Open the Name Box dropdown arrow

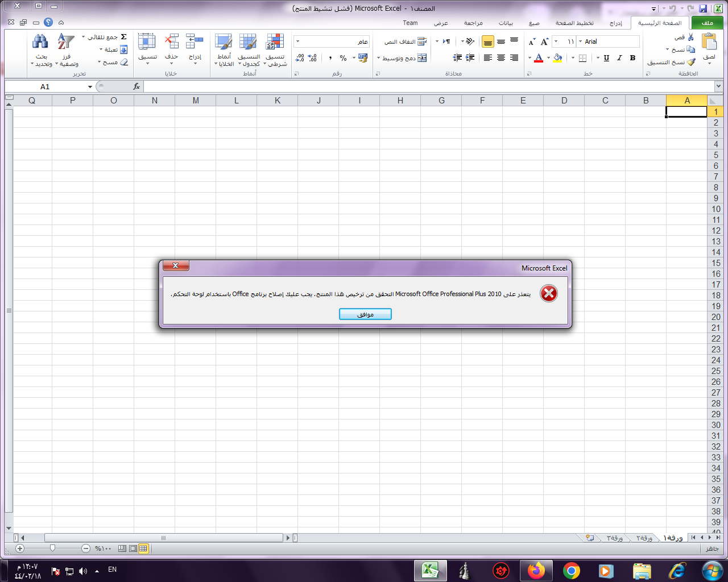point(90,87)
